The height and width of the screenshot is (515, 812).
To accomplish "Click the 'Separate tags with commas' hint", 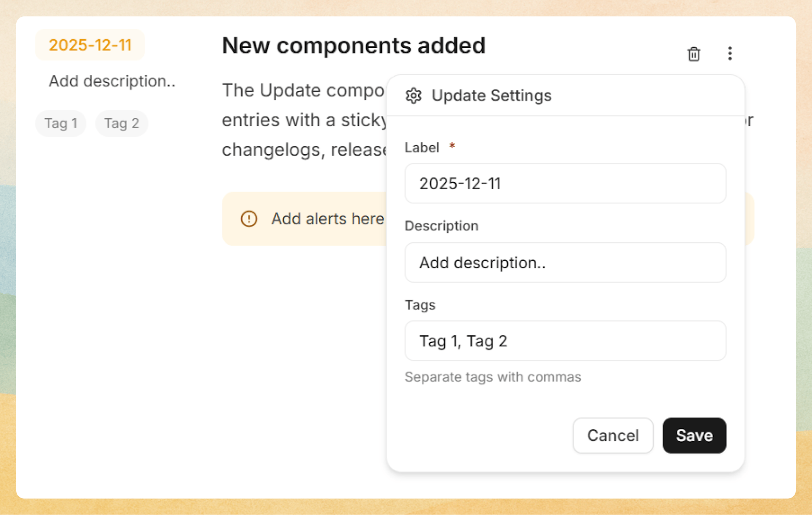I will click(x=493, y=377).
